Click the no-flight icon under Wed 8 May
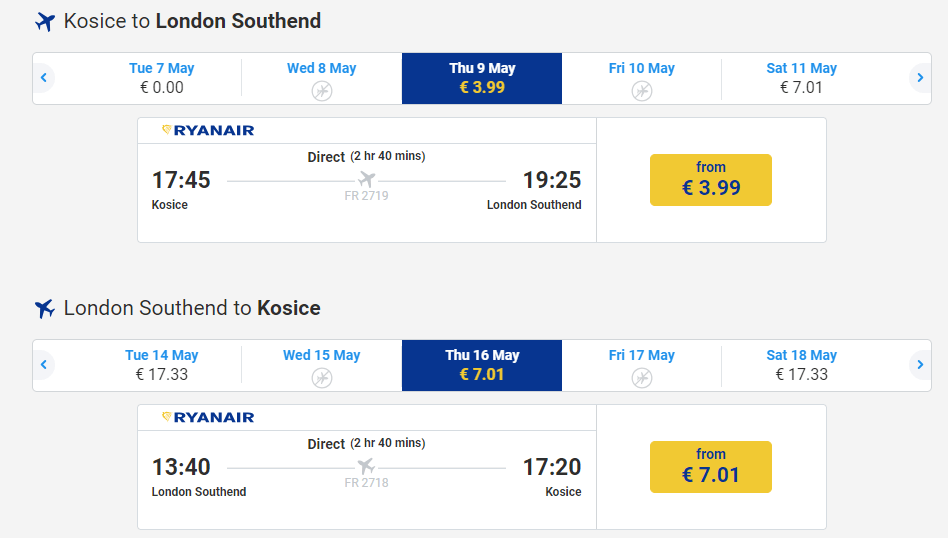 [x=321, y=91]
